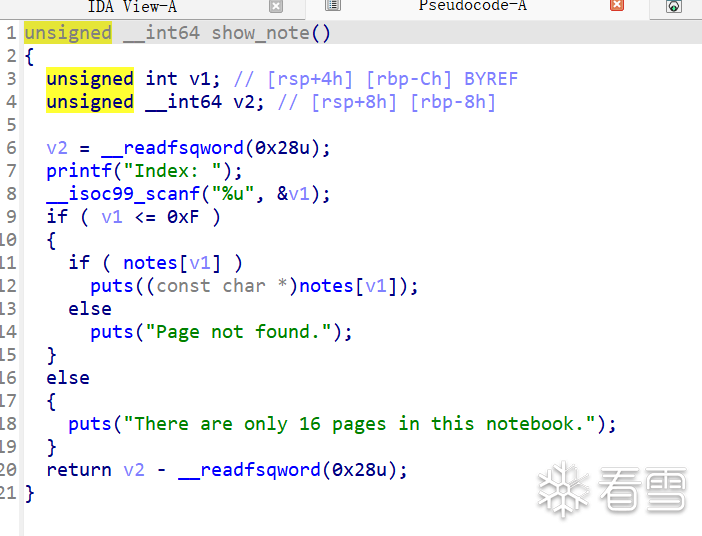Screen dimensions: 702x536
Task: Click 0x28u argument on line 6
Action: [282, 148]
